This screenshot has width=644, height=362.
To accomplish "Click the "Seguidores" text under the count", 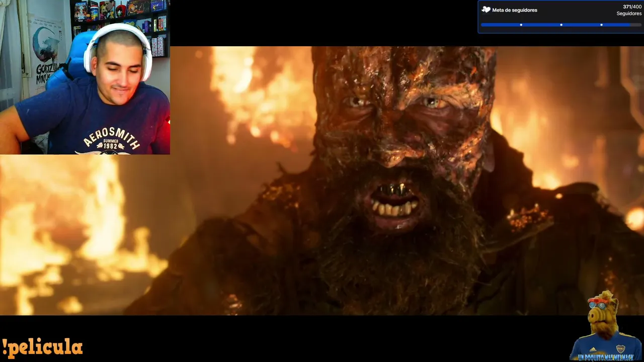I will [629, 14].
